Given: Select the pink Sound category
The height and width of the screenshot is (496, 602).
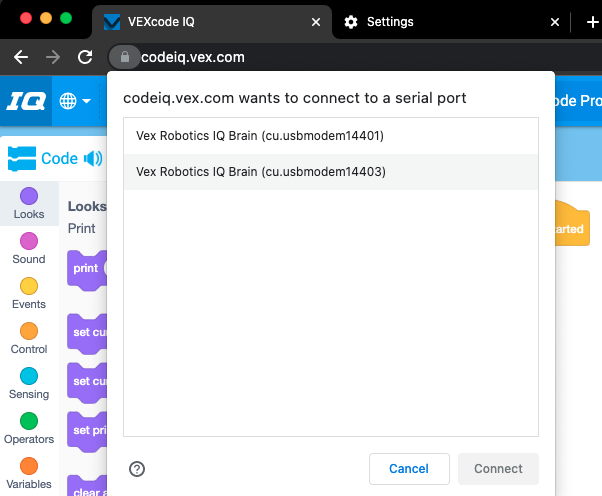Looking at the screenshot, I should click(x=29, y=248).
